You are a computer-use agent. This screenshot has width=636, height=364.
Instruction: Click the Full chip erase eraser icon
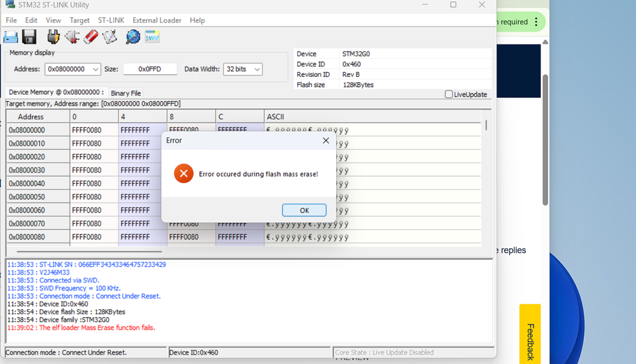coord(91,37)
